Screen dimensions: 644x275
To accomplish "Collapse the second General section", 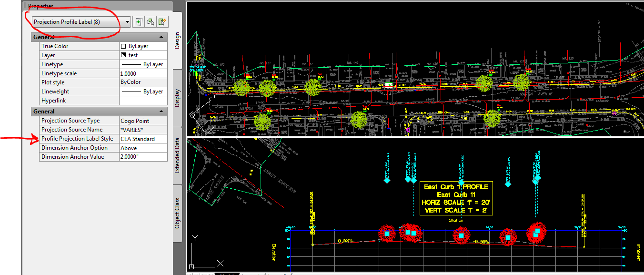I will pyautogui.click(x=161, y=111).
